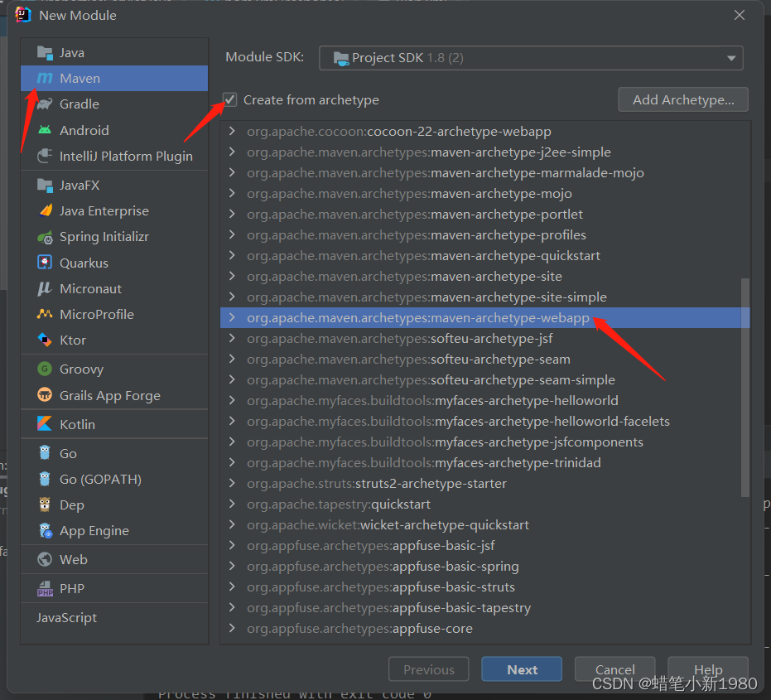Select myfaces-archetype-helloworld-facelets text
Image resolution: width=771 pixels, height=700 pixels.
click(x=458, y=422)
